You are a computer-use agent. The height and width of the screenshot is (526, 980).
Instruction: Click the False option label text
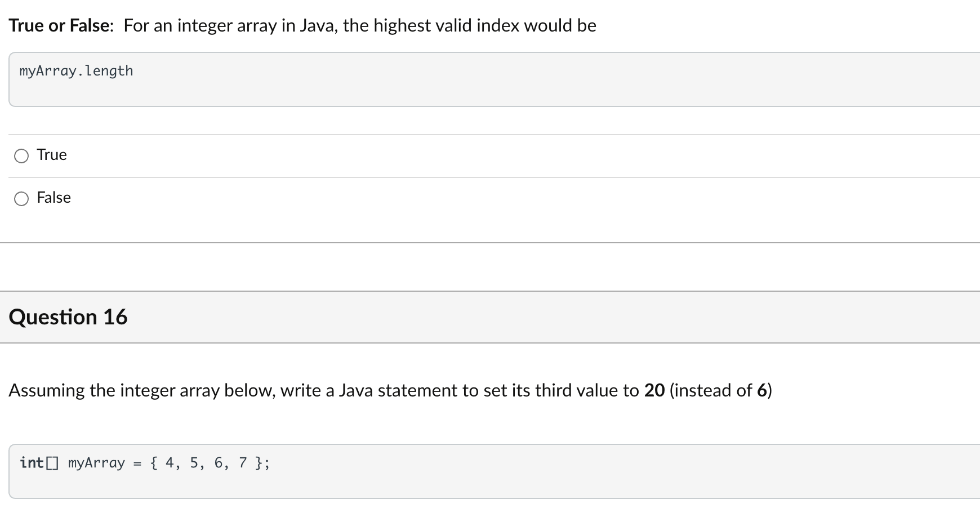pyautogui.click(x=54, y=198)
